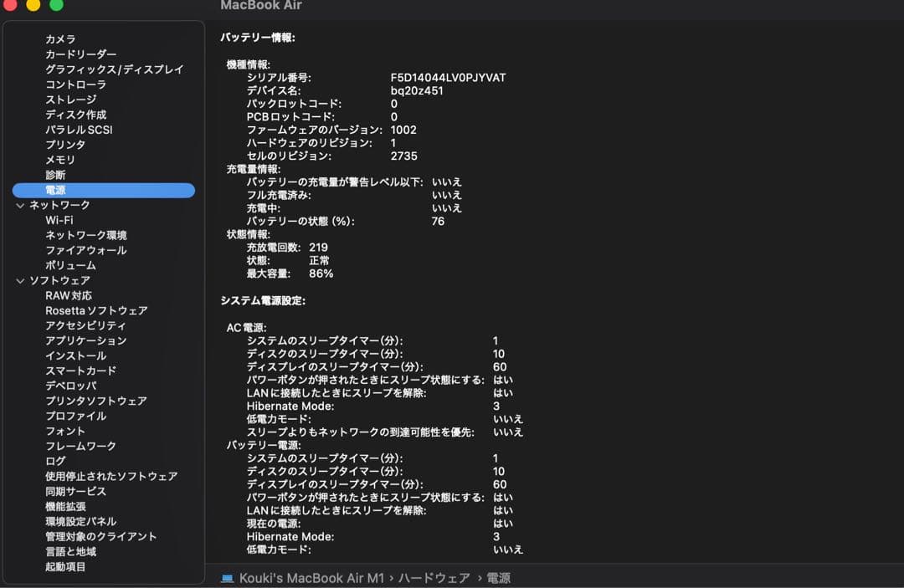
Task: Click the AC電源 section label
Action: coord(246,328)
